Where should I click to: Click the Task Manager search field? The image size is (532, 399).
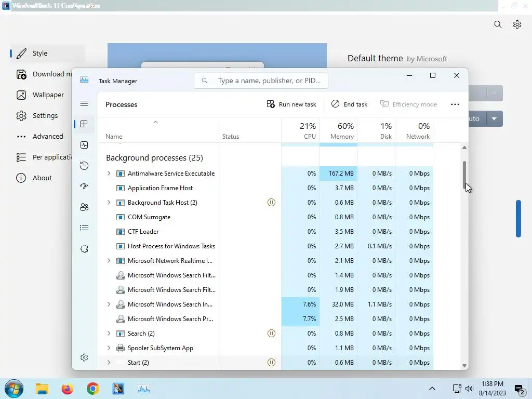pos(261,81)
